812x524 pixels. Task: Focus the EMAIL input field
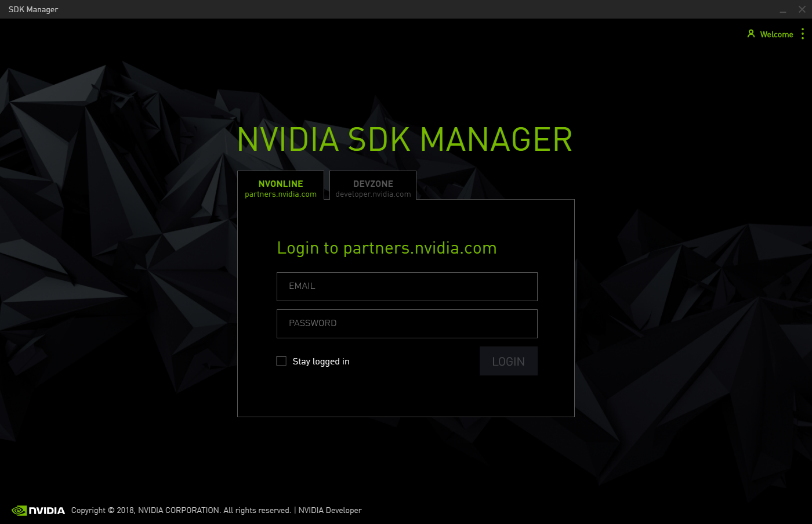tap(407, 287)
